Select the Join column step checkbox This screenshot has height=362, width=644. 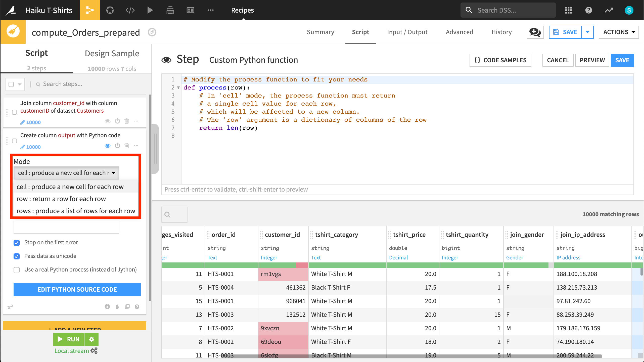14,112
